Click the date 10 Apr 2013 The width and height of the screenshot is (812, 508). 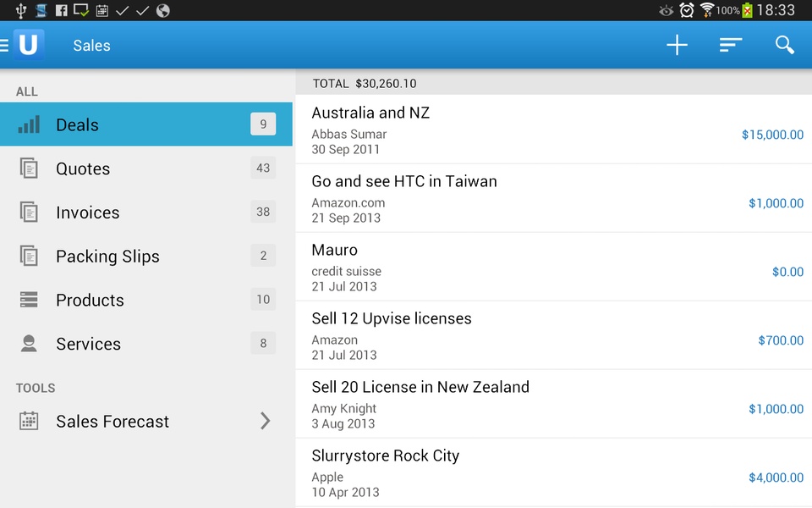point(345,492)
